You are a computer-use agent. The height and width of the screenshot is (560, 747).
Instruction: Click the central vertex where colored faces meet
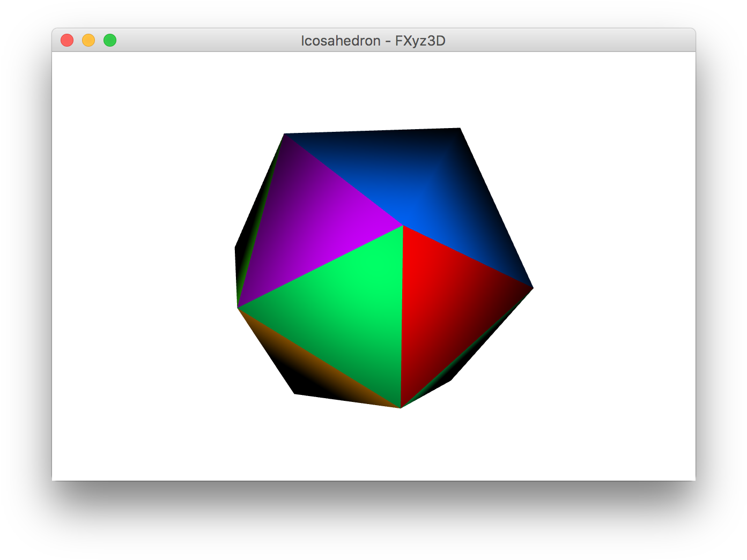coord(402,225)
